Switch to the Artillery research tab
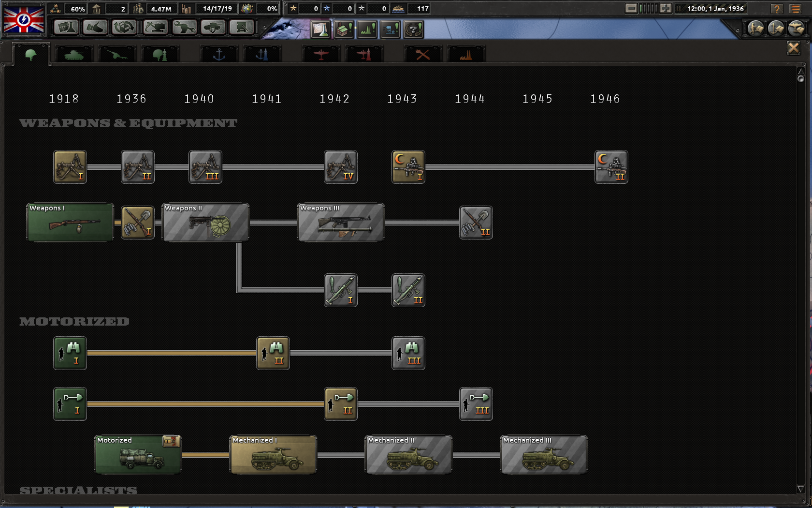The image size is (812, 508). tap(116, 55)
